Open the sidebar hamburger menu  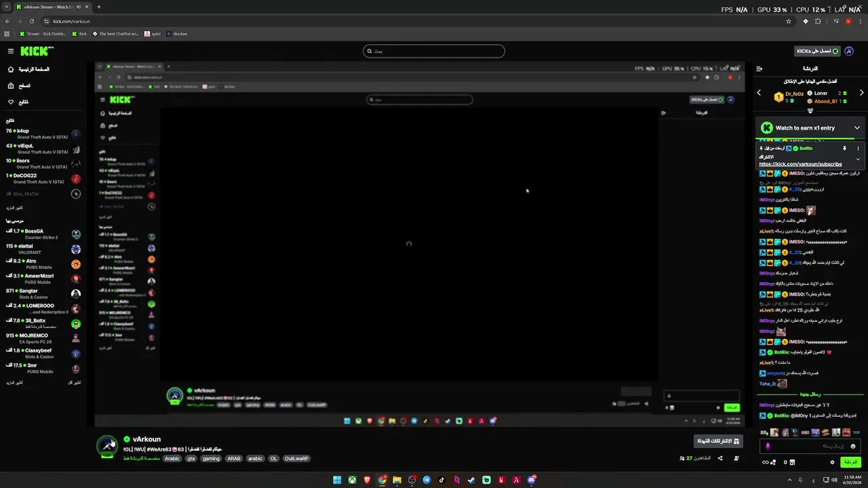click(x=11, y=51)
